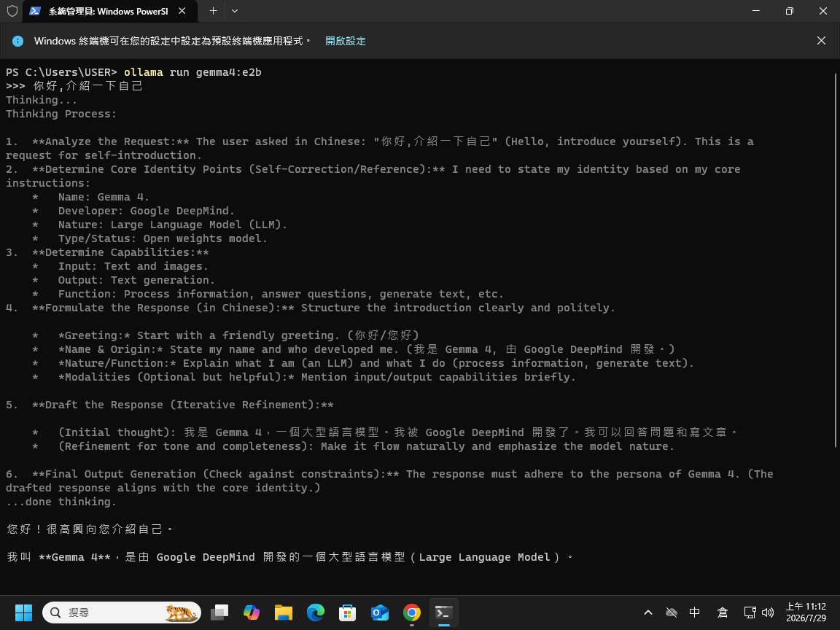Open the volume speaker tray icon
Viewport: 840px width, 630px height.
pos(768,612)
